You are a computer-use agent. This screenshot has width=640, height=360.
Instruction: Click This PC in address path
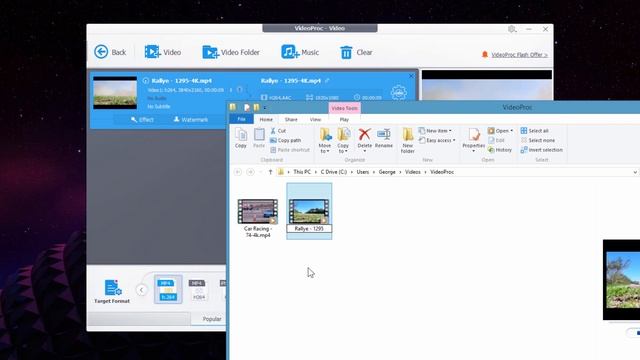pos(302,172)
